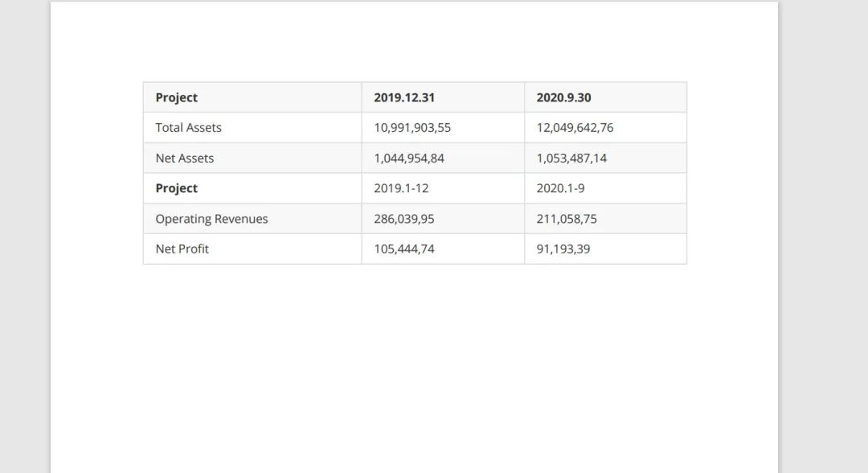
Task: Select the value 10,991,903,55
Action: tap(412, 128)
